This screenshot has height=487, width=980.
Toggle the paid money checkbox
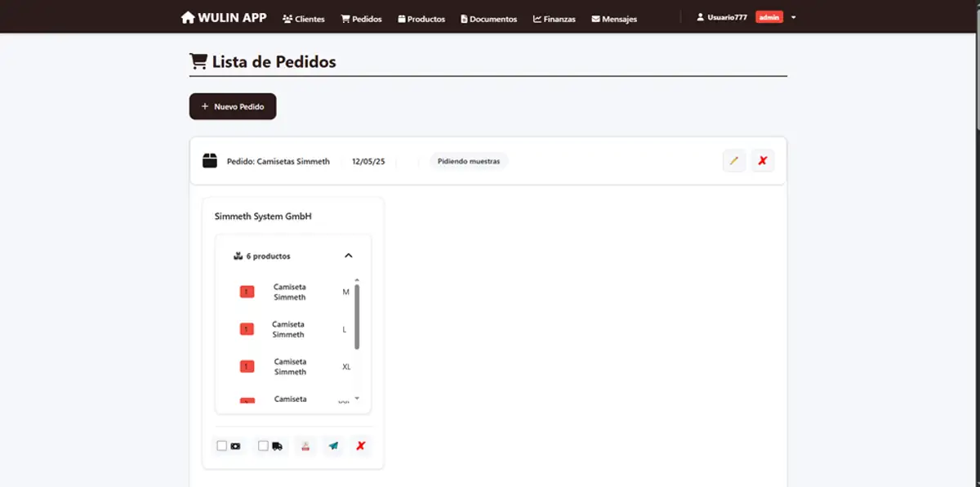221,446
